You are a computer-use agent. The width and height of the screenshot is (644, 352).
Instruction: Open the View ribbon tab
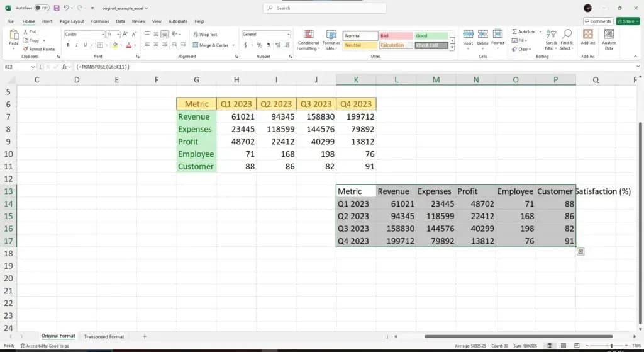click(x=157, y=21)
